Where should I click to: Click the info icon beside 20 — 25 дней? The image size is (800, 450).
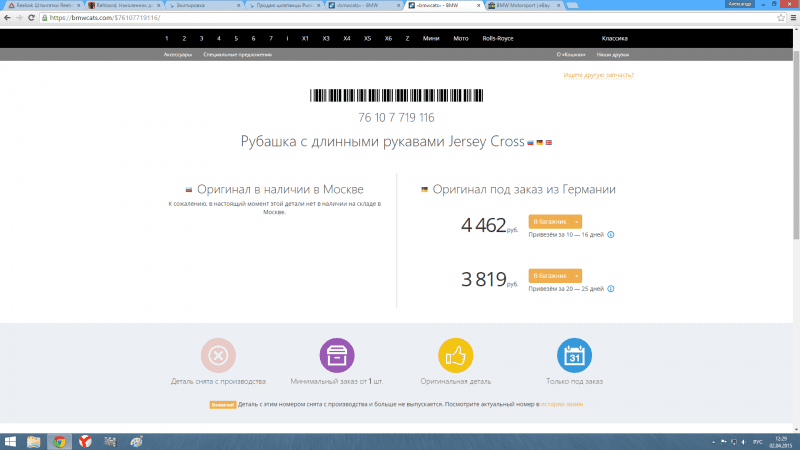coord(611,289)
